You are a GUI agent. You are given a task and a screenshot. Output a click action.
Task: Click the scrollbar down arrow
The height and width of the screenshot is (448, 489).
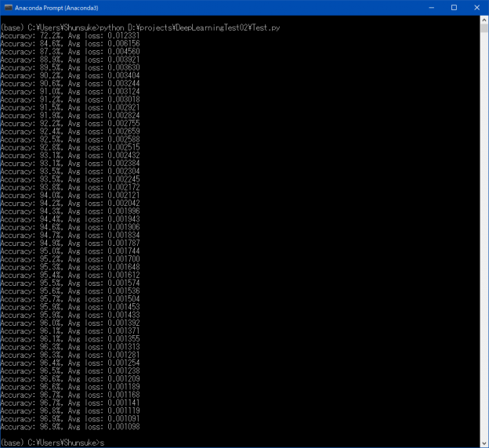pyautogui.click(x=483, y=443)
